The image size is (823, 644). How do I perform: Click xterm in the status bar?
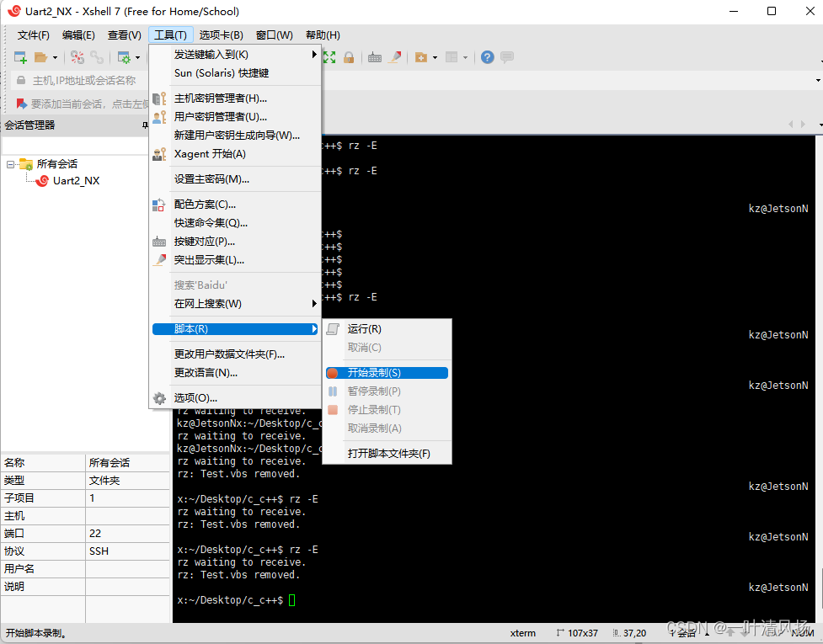tap(523, 634)
